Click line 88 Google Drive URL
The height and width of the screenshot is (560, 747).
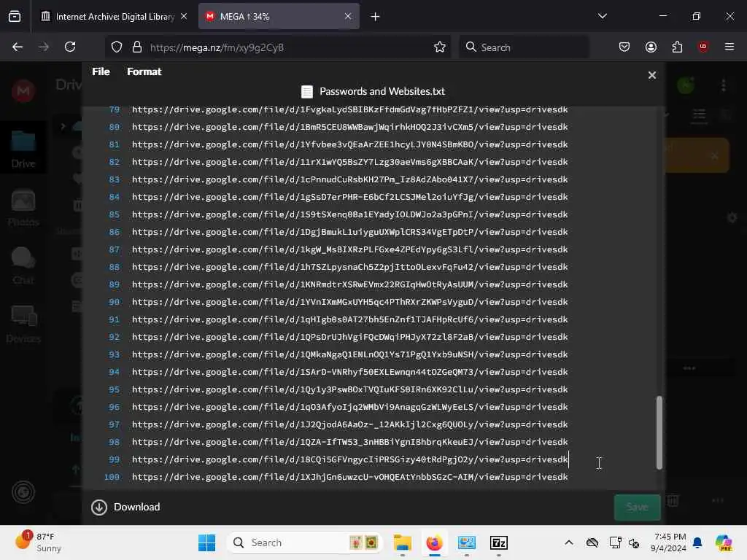[x=349, y=267]
